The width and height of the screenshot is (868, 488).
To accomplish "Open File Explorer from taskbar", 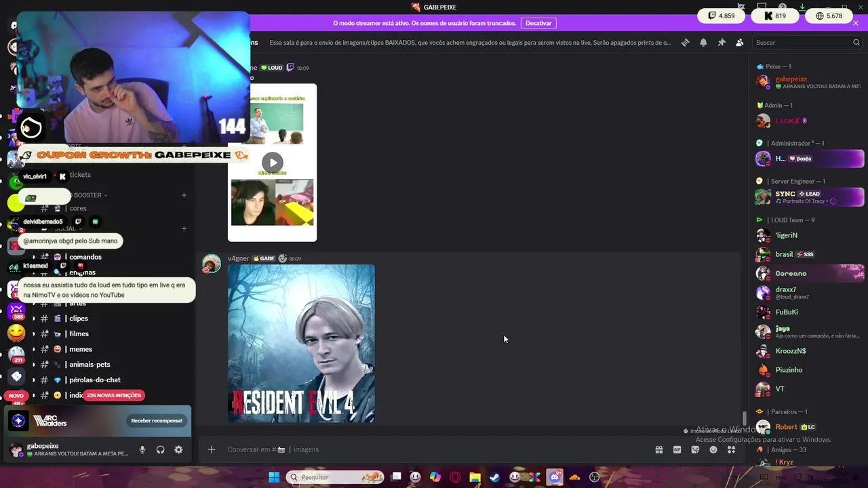I will [475, 477].
